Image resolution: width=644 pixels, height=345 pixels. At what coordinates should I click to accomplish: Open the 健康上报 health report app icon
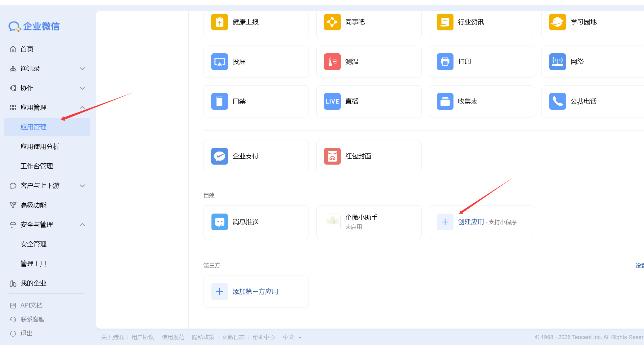tap(219, 22)
